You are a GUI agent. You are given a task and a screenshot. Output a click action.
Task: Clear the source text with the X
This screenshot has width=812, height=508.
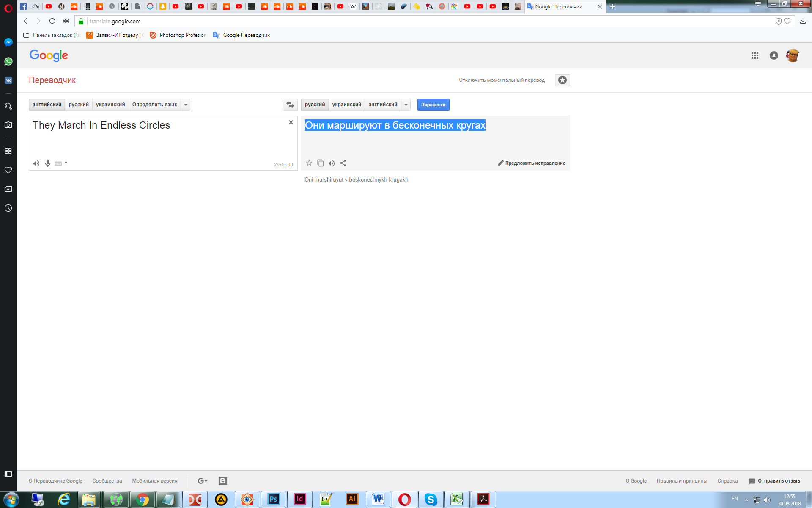pos(291,122)
